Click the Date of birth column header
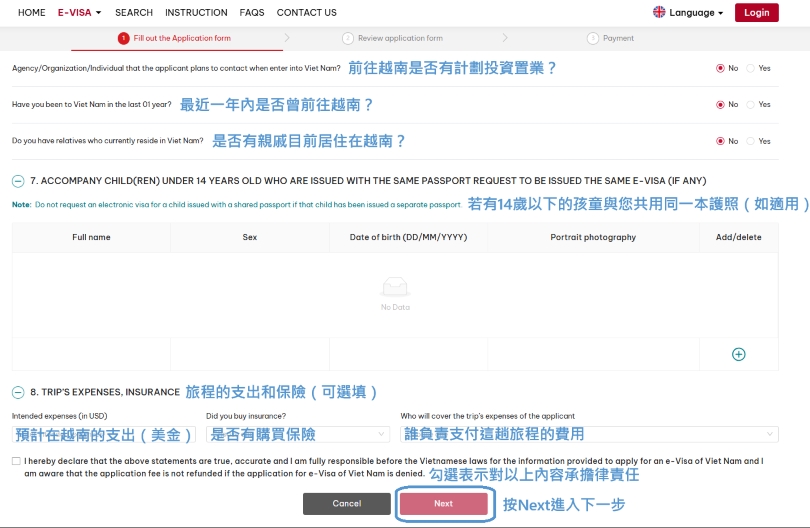Viewport: 810px width, 528px height. (408, 237)
